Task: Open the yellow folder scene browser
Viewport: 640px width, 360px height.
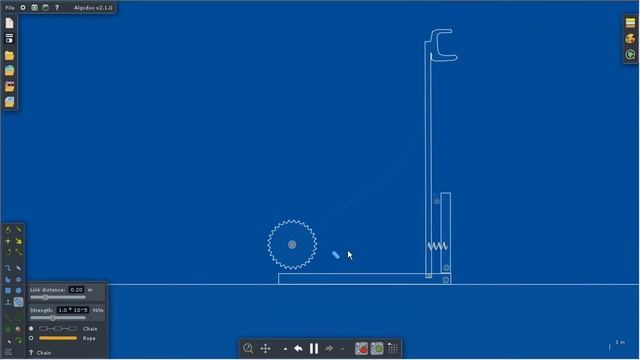Action: [x=9, y=55]
